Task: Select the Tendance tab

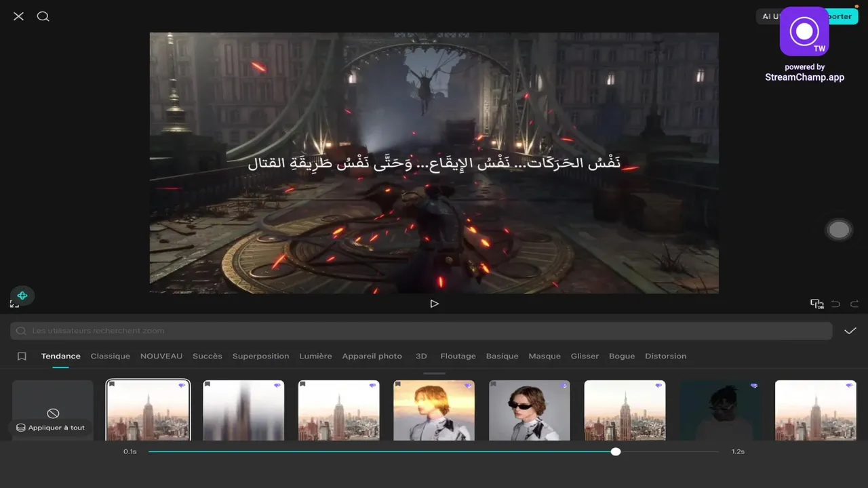Action: tap(61, 356)
